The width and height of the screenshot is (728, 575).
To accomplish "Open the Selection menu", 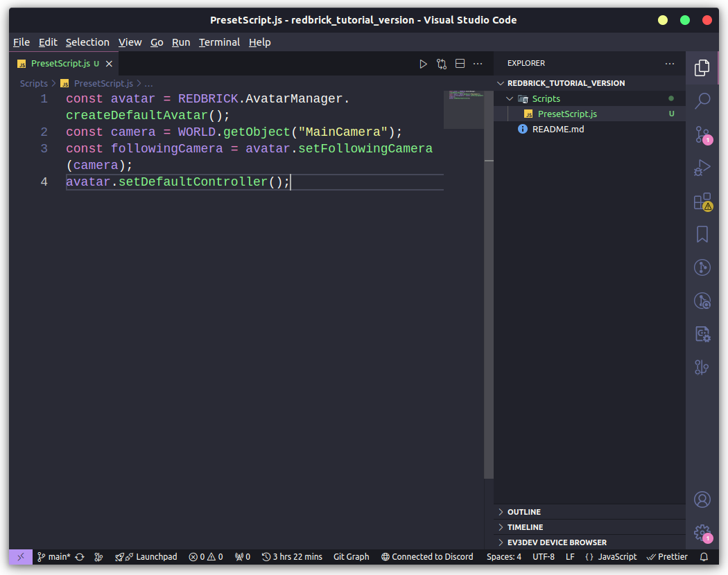I will coord(87,42).
